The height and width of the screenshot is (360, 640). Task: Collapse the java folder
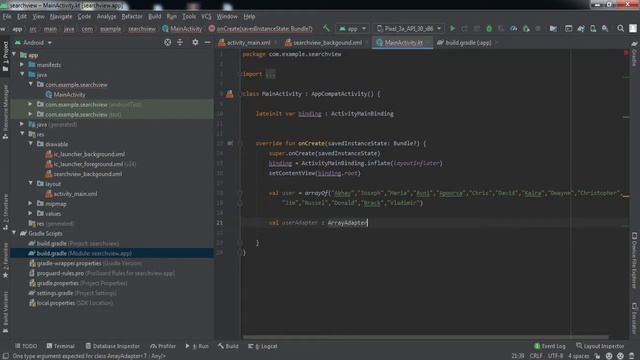(22, 74)
